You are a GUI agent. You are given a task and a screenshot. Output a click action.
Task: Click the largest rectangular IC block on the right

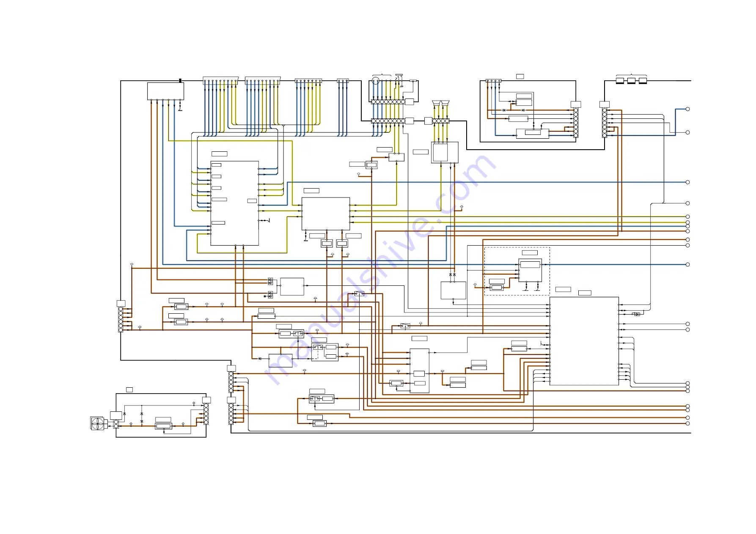pyautogui.click(x=584, y=341)
